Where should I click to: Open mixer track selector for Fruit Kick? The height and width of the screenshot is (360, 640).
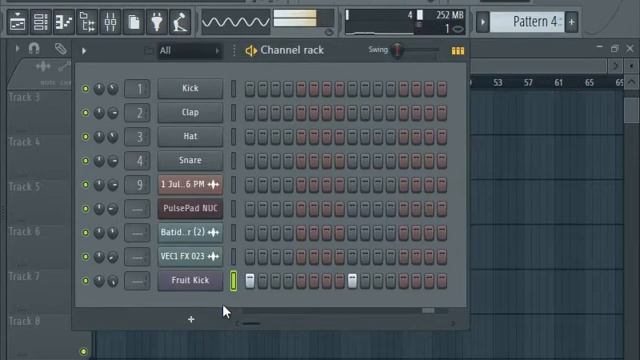point(137,281)
